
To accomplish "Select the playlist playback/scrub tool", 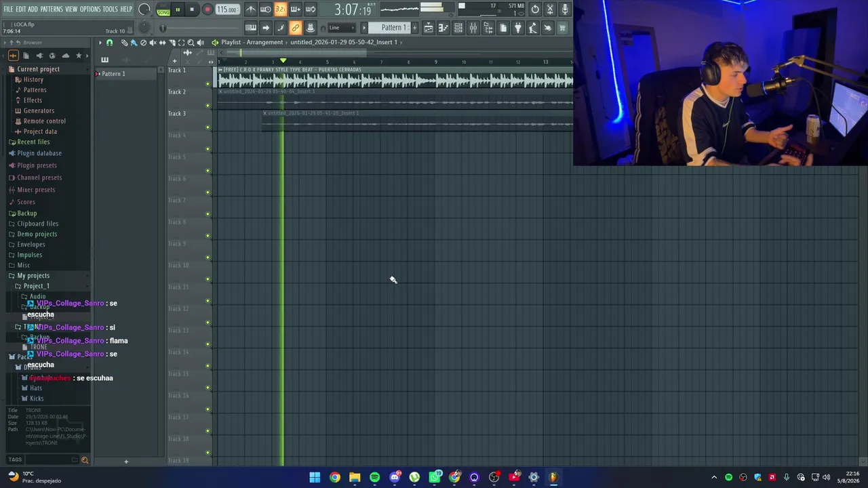I will 200,42.
